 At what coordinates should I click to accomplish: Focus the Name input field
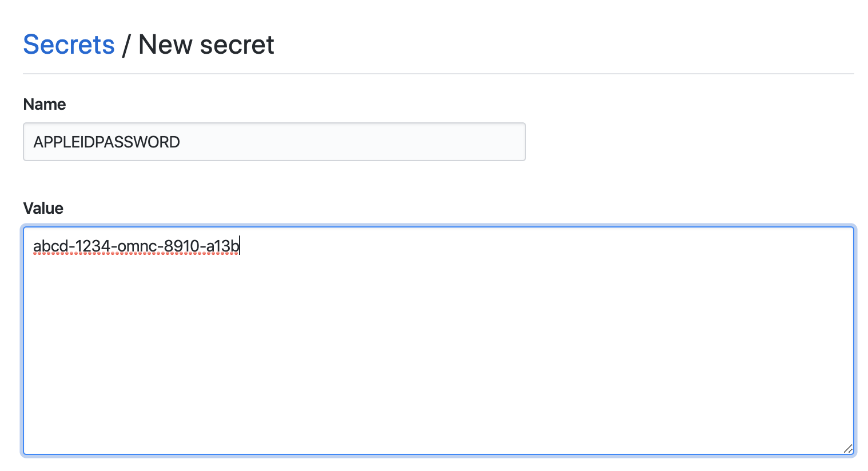274,142
